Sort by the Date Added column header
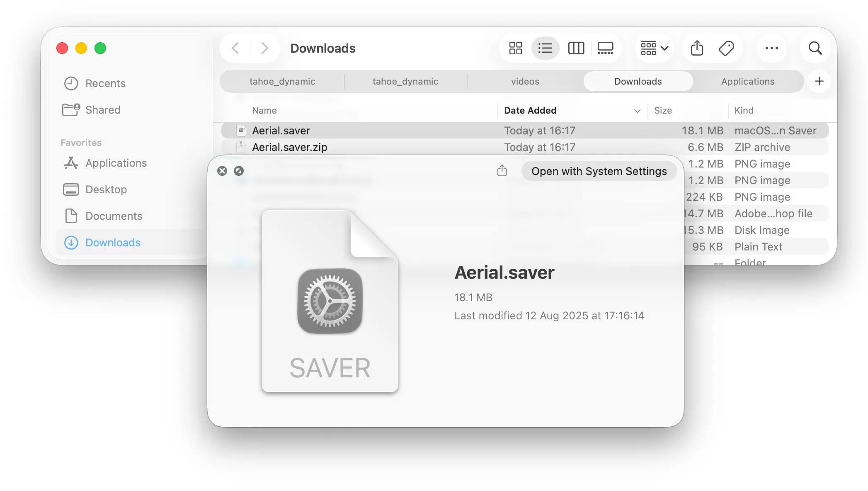868x491 pixels. [x=530, y=110]
